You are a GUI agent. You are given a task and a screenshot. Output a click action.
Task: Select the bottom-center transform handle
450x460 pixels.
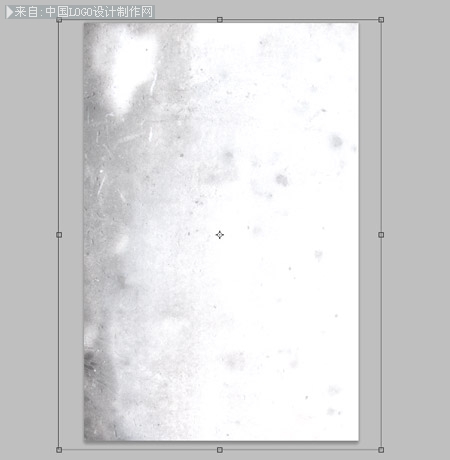click(220, 450)
